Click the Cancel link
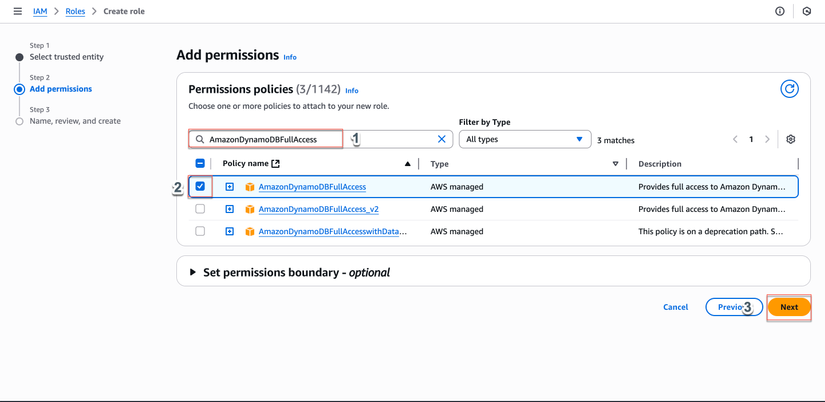Screen dimensions: 825x402 click(x=675, y=307)
